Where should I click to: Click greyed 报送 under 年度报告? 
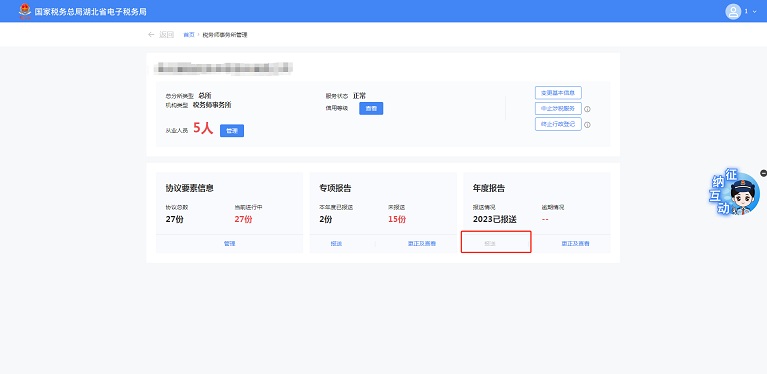490,243
